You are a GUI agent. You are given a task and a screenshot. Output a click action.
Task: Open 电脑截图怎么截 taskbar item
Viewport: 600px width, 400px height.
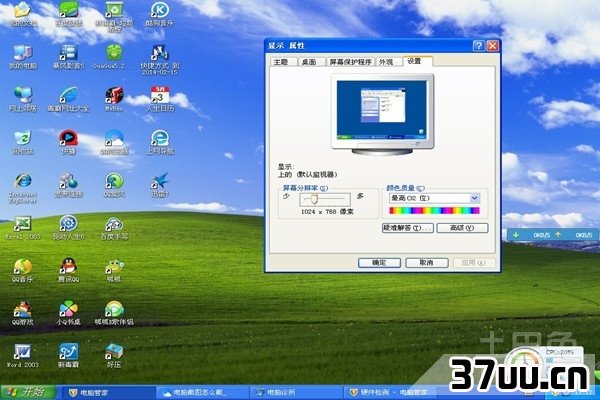coord(203,393)
